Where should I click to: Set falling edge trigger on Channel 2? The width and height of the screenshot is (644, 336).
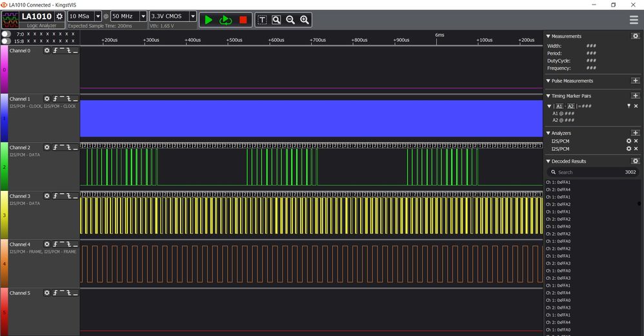68,147
